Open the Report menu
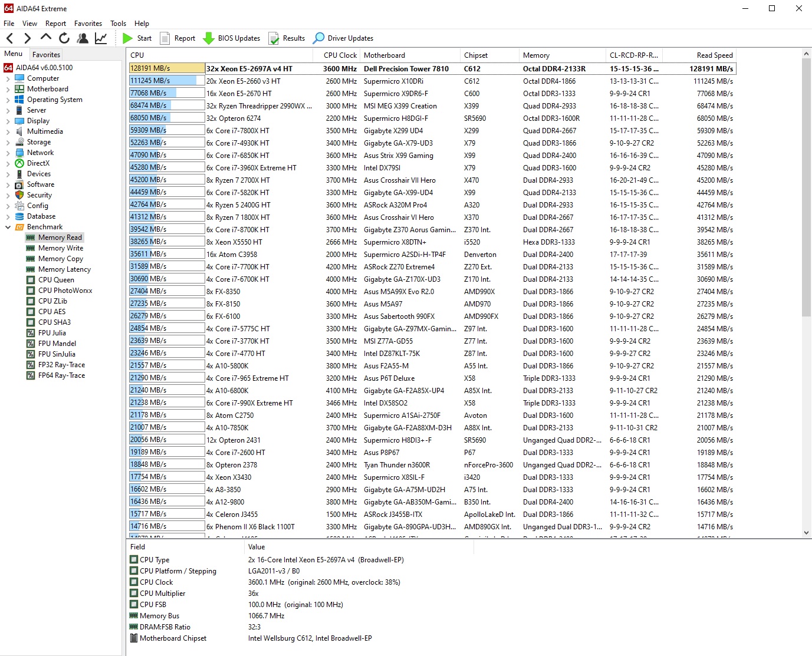 [x=55, y=24]
